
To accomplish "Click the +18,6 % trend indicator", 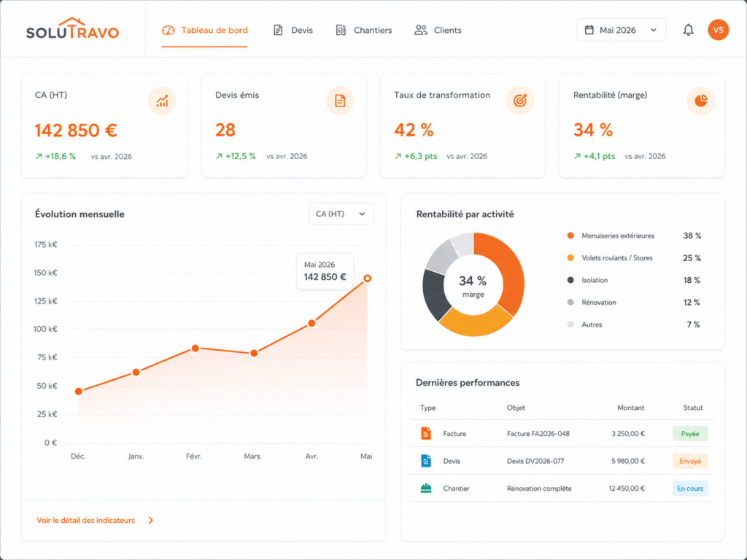I will [55, 156].
